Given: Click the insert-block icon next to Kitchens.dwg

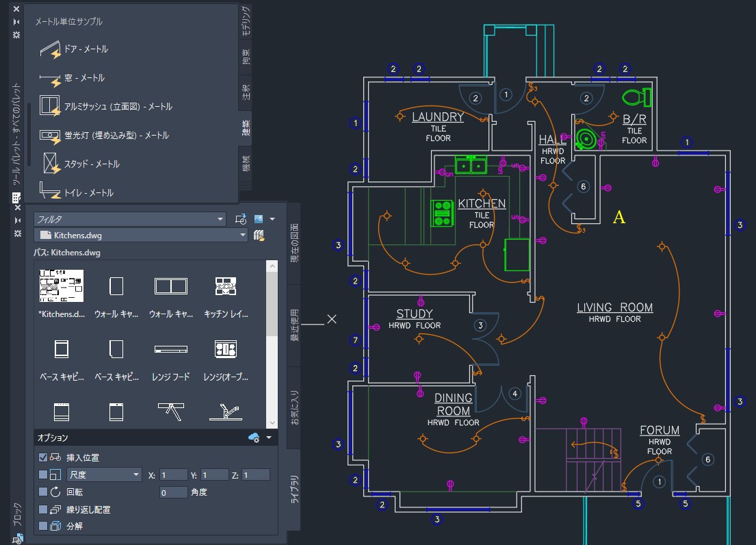Looking at the screenshot, I should (x=259, y=235).
